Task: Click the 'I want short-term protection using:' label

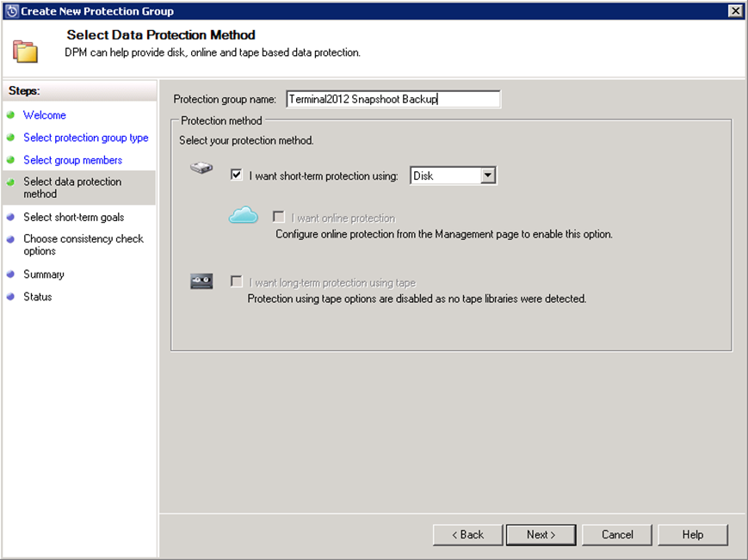Action: tap(324, 175)
